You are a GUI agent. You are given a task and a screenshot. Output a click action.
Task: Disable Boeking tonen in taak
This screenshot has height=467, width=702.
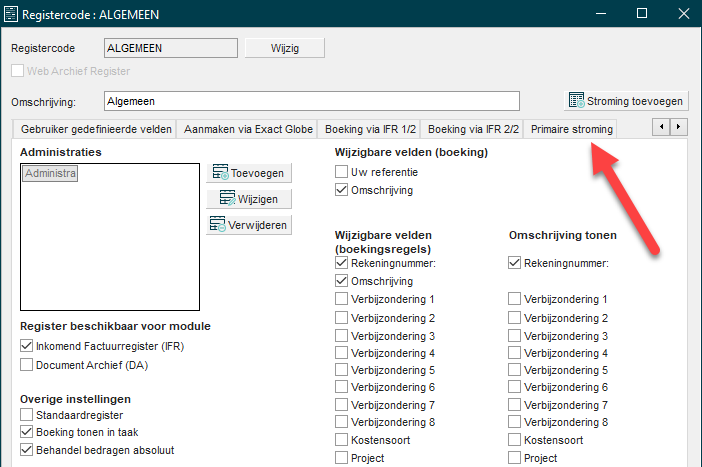pos(27,432)
